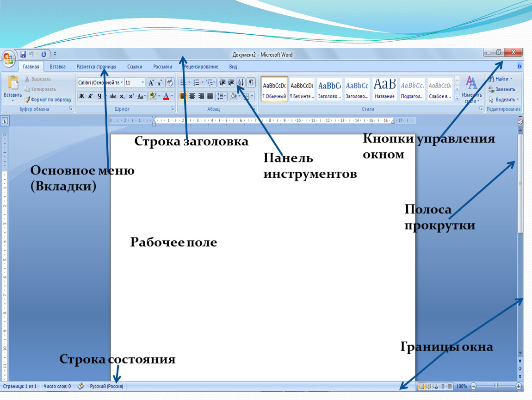Image resolution: width=532 pixels, height=400 pixels.
Task: Align text right
Action: (201, 96)
